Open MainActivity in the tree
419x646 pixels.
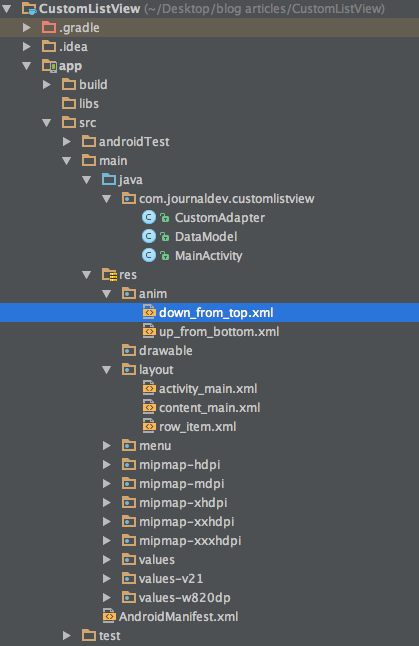[x=208, y=256]
